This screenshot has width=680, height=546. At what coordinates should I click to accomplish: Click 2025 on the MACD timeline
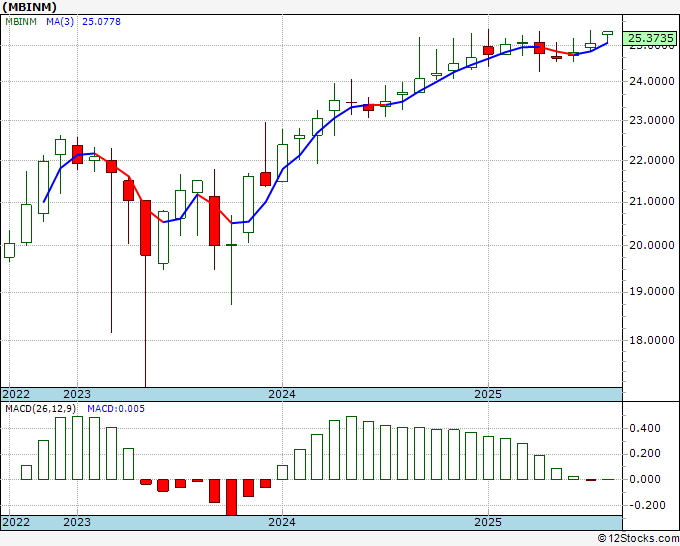tap(488, 522)
